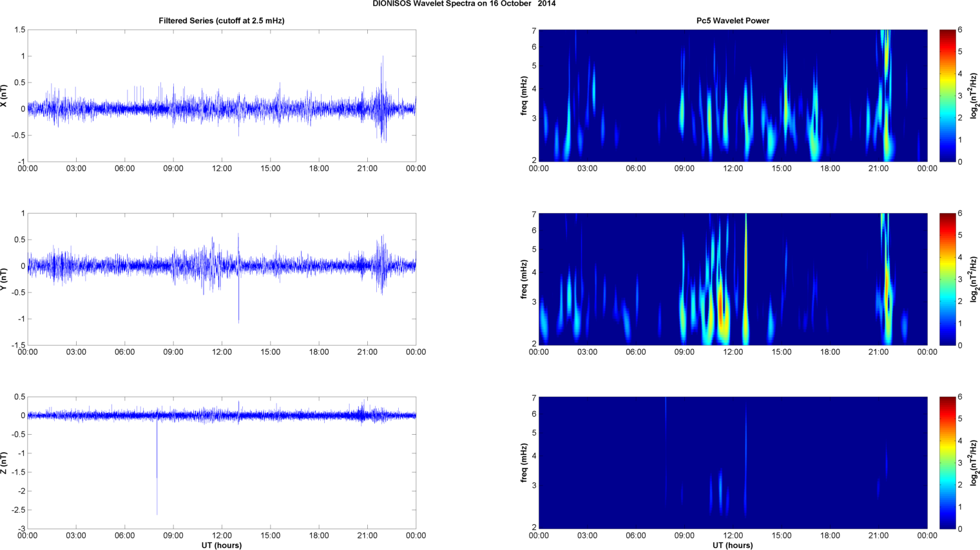Click 'freq (mHz)' label of the bottom wavelet plot
Image resolution: width=980 pixels, height=550 pixels.
coord(524,463)
